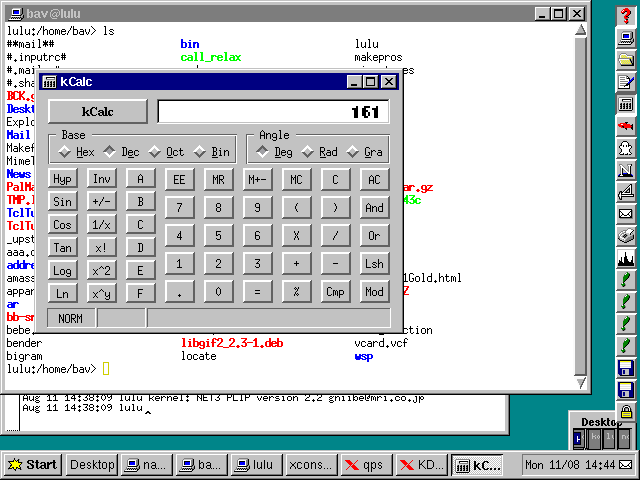Screen dimensions: 640x480
Task: Click the yellow folder icon in side panel
Action: click(x=626, y=59)
